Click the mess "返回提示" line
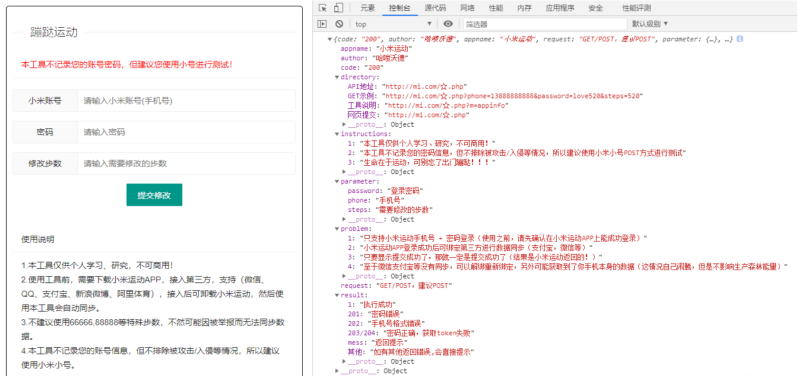The width and height of the screenshot is (800, 376). [x=378, y=342]
